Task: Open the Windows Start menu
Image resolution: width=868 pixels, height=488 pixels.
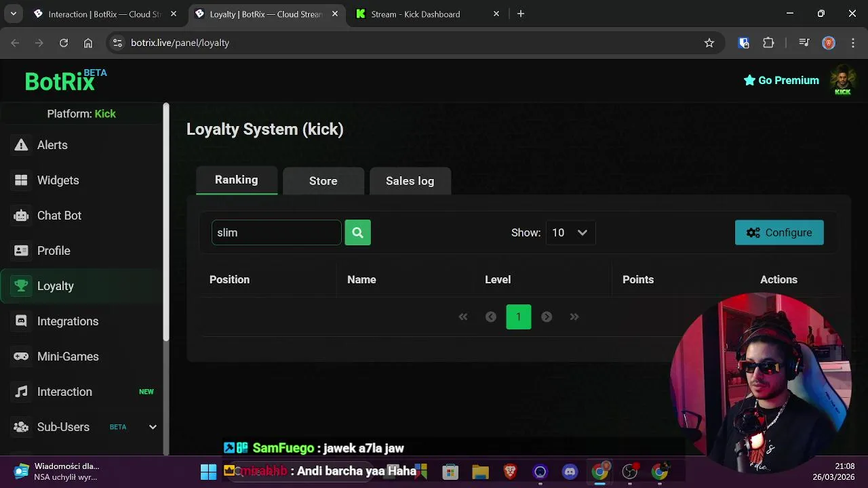Action: click(208, 472)
